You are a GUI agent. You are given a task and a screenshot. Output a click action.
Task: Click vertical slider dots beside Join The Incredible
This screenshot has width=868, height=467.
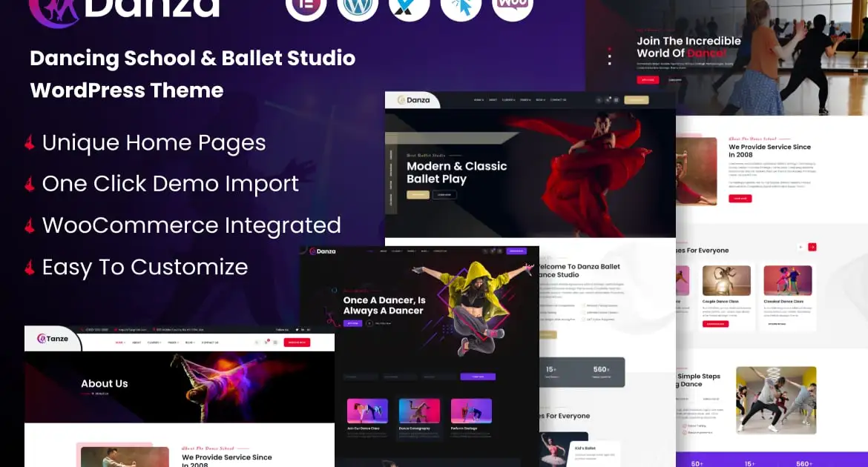(x=610, y=56)
